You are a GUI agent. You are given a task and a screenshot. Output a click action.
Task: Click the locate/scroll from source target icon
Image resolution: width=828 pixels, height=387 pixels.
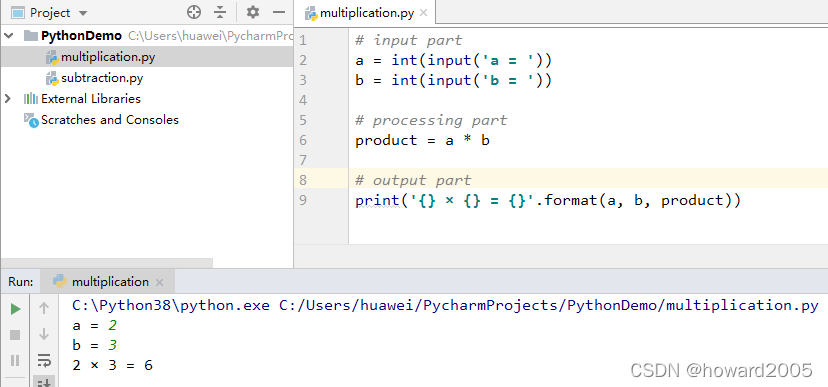pyautogui.click(x=194, y=12)
